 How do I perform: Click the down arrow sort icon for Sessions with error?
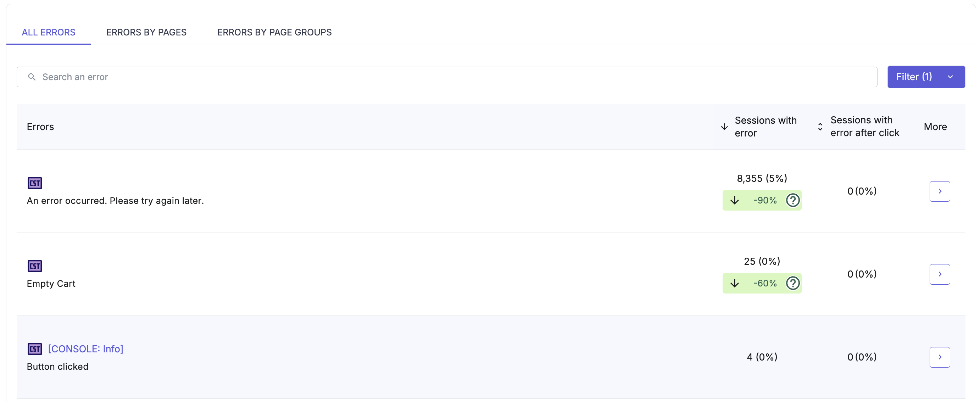pyautogui.click(x=724, y=127)
